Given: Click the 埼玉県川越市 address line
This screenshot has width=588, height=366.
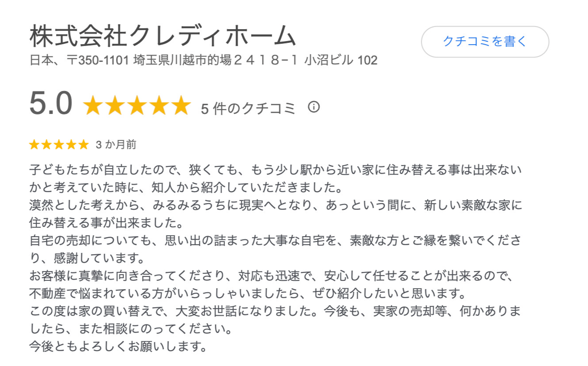Looking at the screenshot, I should (203, 60).
